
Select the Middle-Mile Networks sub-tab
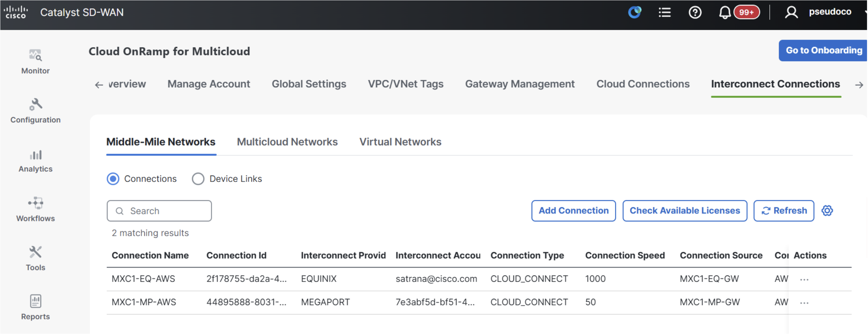161,142
